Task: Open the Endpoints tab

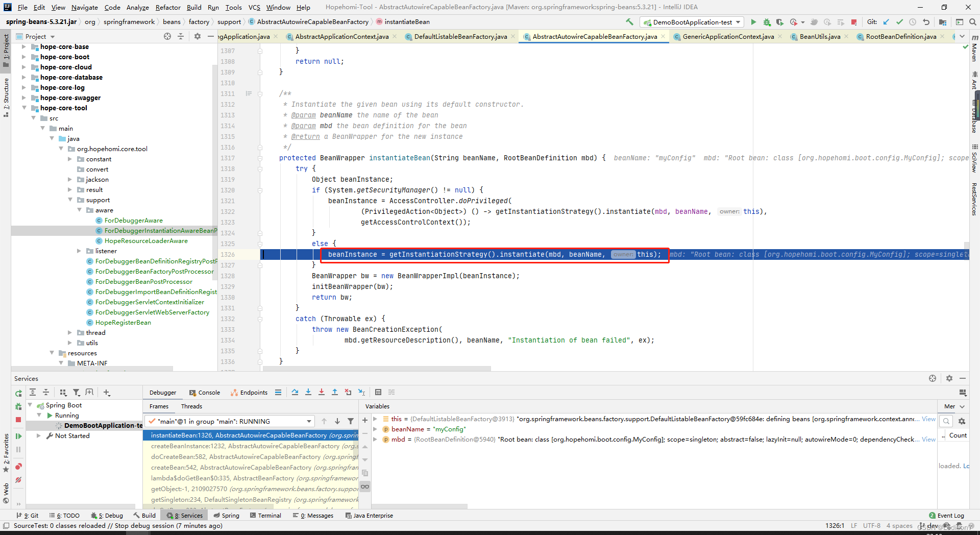Action: (x=249, y=393)
